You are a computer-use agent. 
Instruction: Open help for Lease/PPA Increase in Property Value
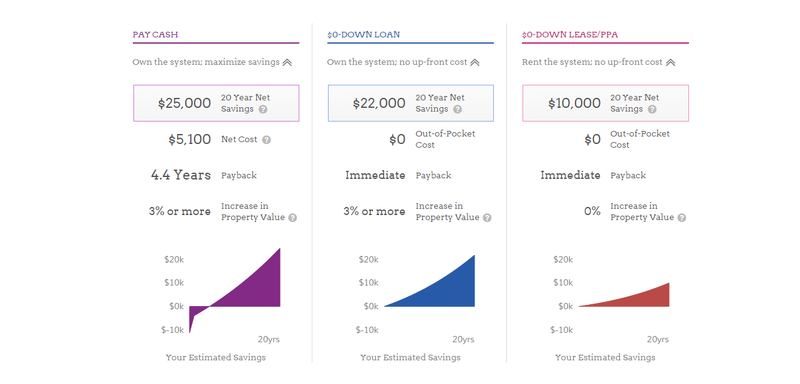682,218
